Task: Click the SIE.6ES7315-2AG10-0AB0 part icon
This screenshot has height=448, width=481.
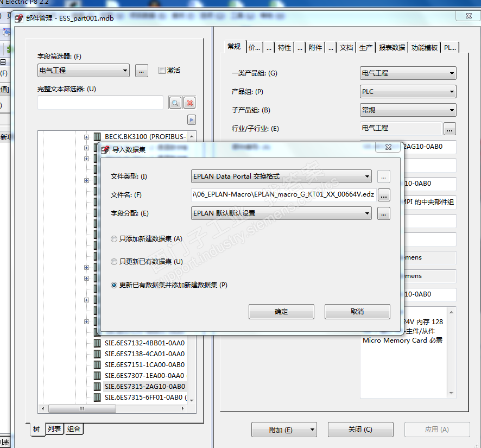Action: 97,386
